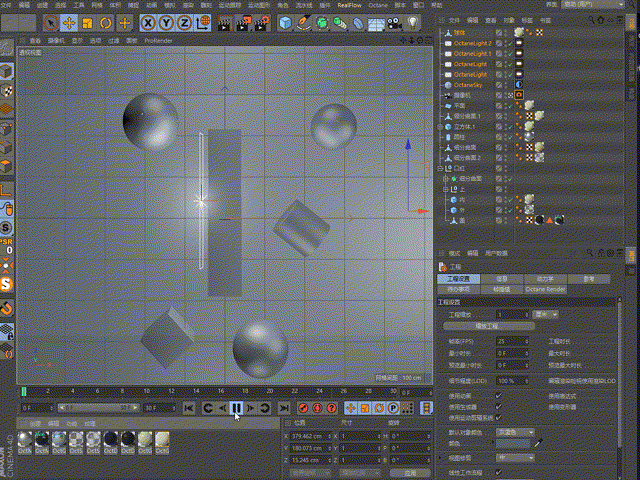Expand the 细分曲面 child inside the group
Viewport: 640px width, 480px height.
tap(446, 179)
